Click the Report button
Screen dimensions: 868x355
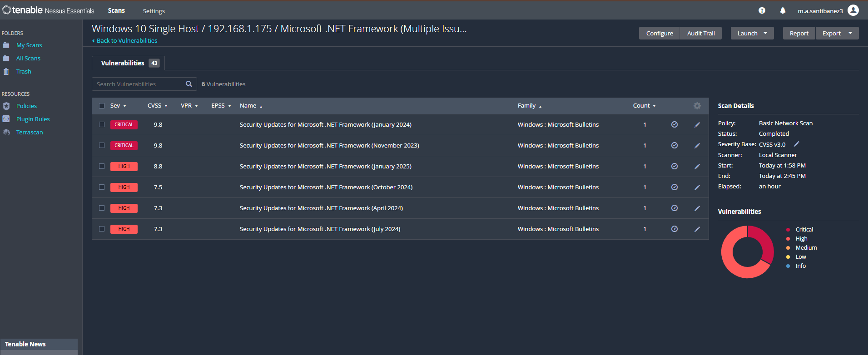pos(799,33)
